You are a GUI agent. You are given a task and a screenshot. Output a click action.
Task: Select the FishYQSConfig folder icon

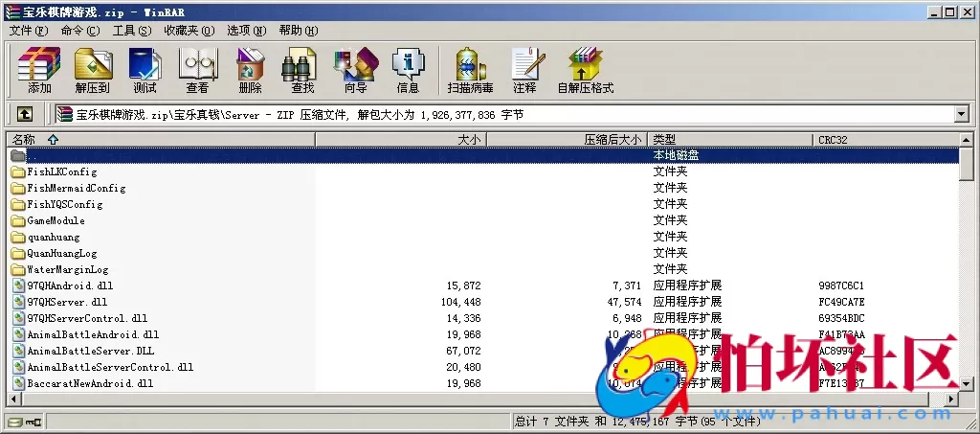click(x=18, y=204)
